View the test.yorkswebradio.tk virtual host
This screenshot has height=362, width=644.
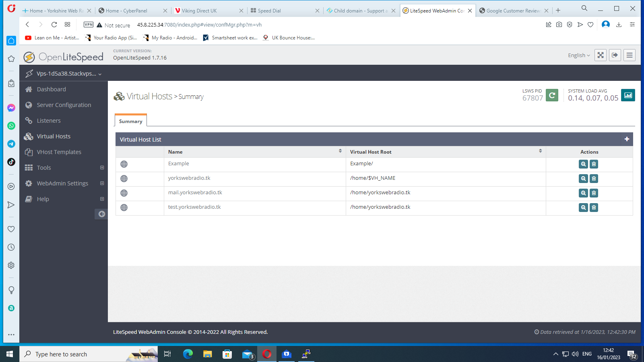pos(583,208)
